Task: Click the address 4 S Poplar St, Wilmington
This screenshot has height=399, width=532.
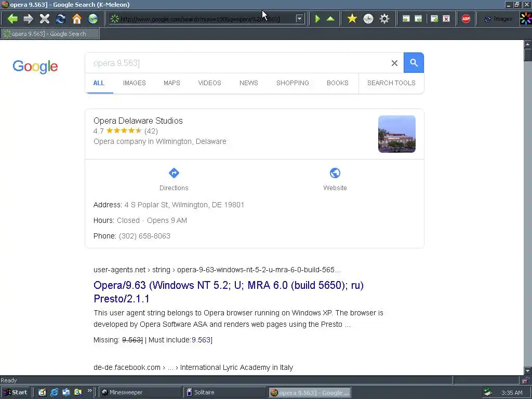Action: pos(184,205)
